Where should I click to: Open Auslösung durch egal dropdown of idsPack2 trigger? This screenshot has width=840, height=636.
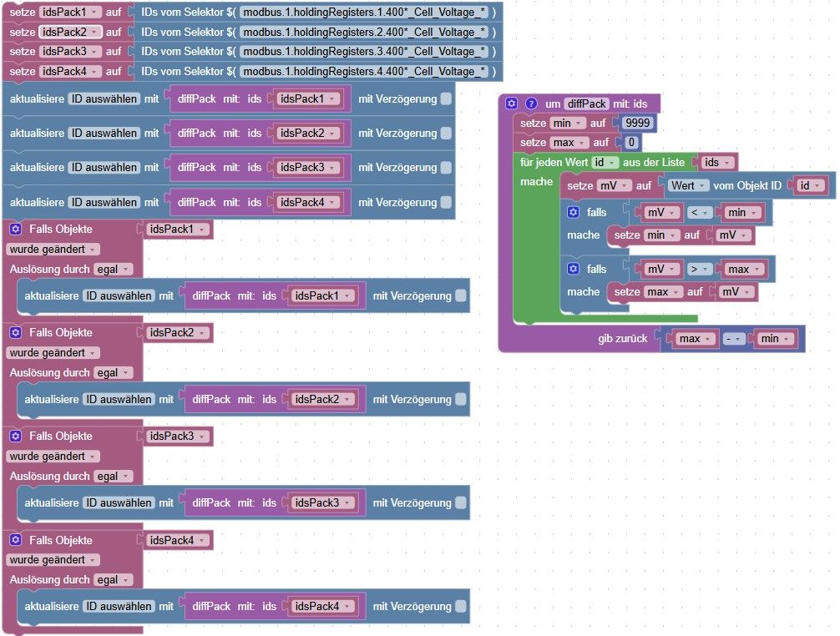click(x=113, y=372)
